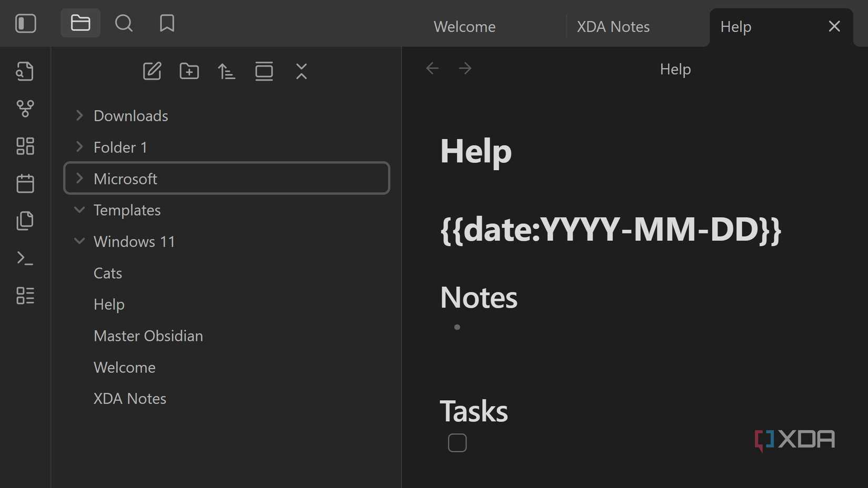
Task: Insert template from ribbon
Action: click(25, 221)
